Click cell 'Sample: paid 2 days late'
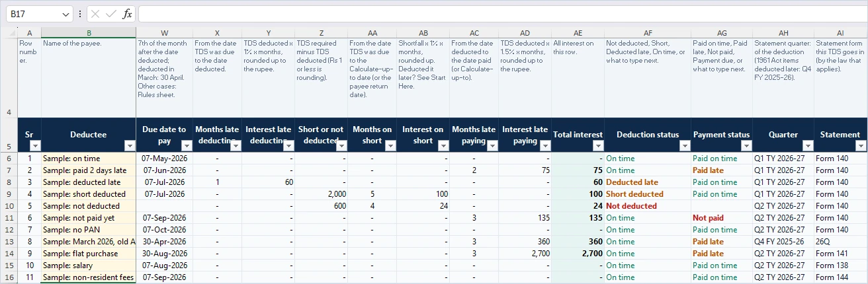 89,170
